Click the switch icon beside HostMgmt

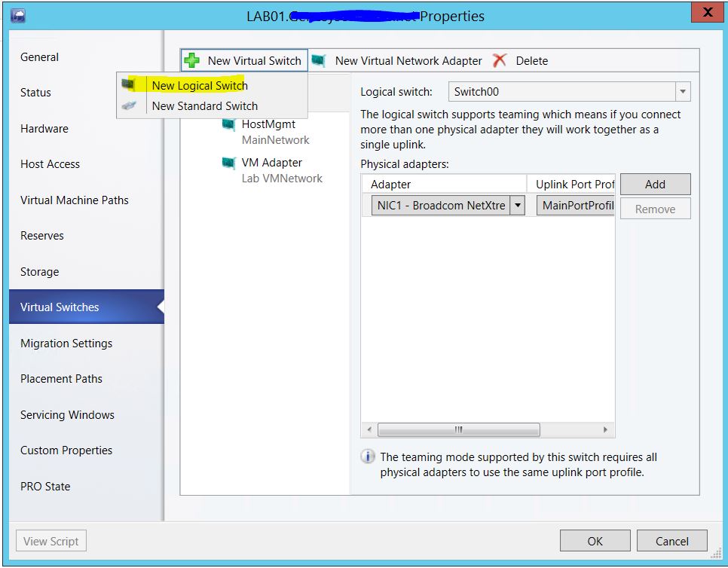point(228,124)
